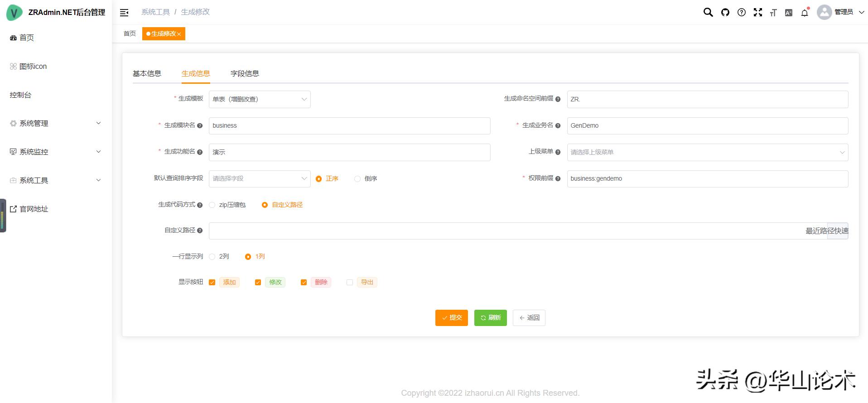Click help icon beside 上级菜单
Viewport: 868px width, 403px height.
pos(558,152)
